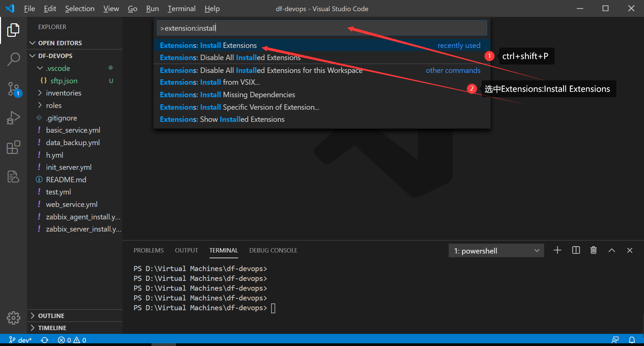Kill the terminal using the trash icon
This screenshot has height=346, width=644.
point(593,250)
